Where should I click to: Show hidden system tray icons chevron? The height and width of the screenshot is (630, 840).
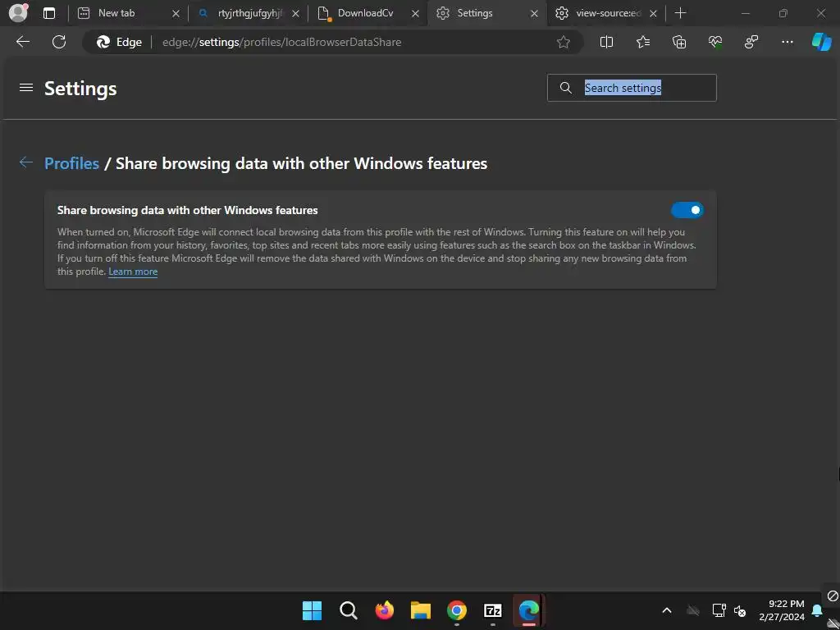click(x=667, y=610)
